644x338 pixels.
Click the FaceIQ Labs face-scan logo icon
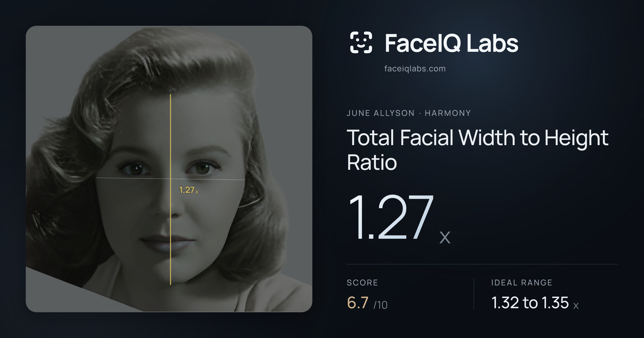point(361,42)
